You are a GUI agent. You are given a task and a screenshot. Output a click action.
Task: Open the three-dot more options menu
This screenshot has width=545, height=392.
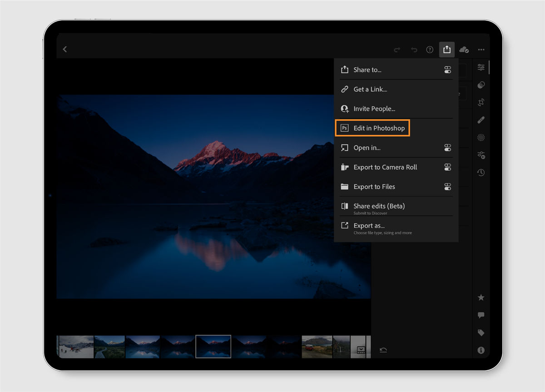point(481,50)
